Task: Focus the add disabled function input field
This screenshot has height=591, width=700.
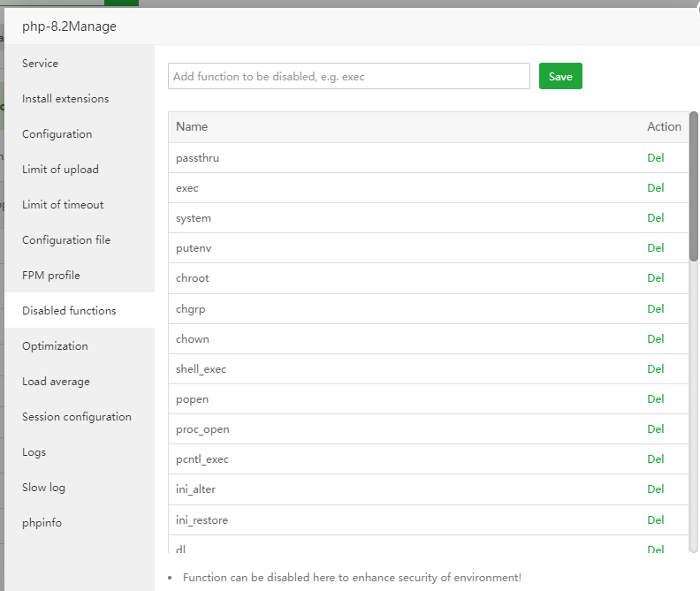Action: [x=349, y=77]
